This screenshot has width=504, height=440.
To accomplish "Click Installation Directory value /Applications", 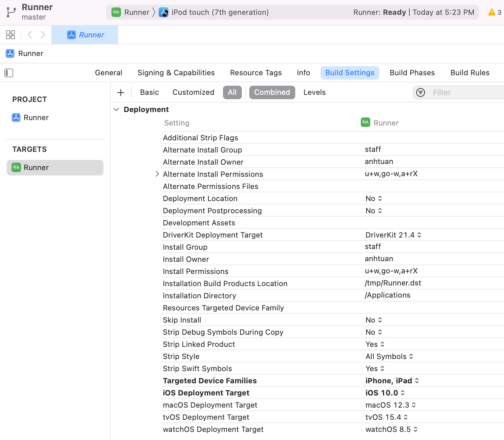I will click(x=387, y=295).
